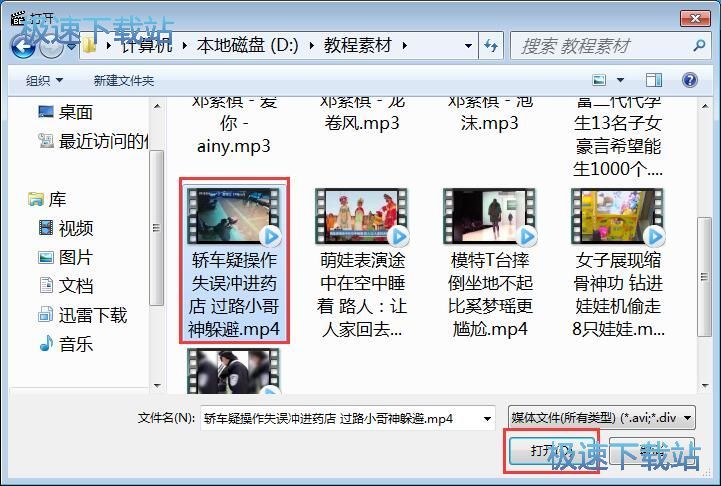The image size is (721, 486).
Task: Select the 模特T台摔倒坐地不起 video thumbnail
Action: click(490, 216)
